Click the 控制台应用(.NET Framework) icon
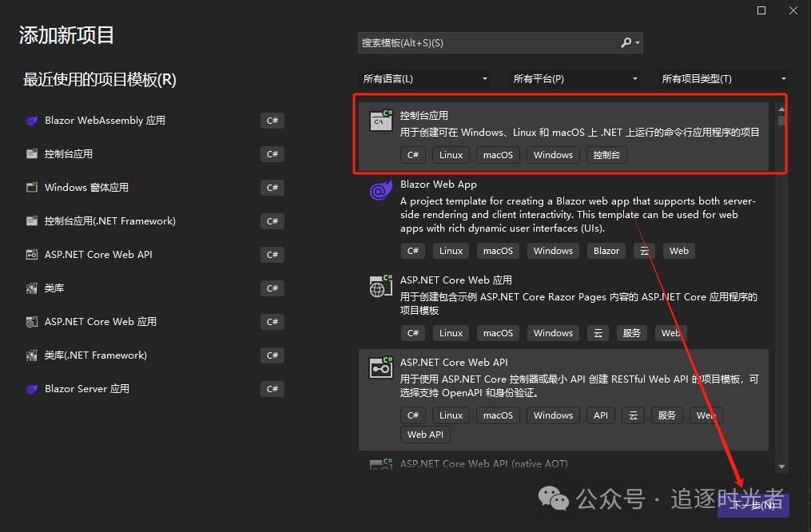 tap(30, 220)
